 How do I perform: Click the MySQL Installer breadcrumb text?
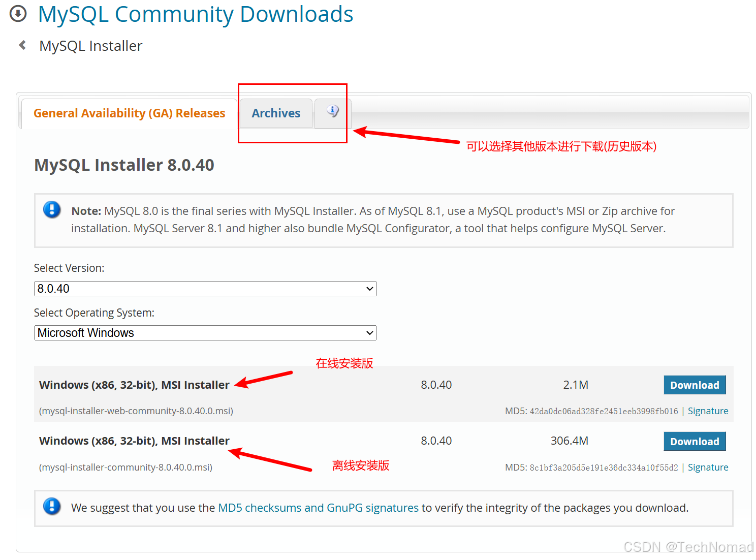pyautogui.click(x=91, y=46)
